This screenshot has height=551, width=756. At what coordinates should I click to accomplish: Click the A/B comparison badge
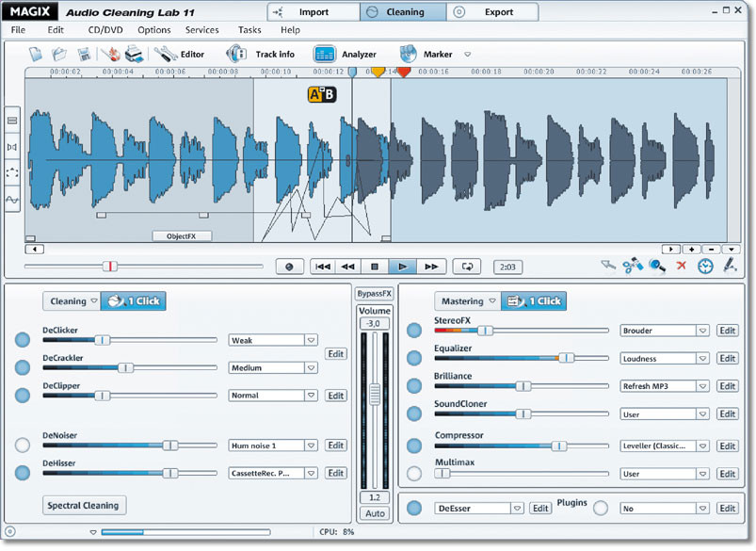coord(322,94)
